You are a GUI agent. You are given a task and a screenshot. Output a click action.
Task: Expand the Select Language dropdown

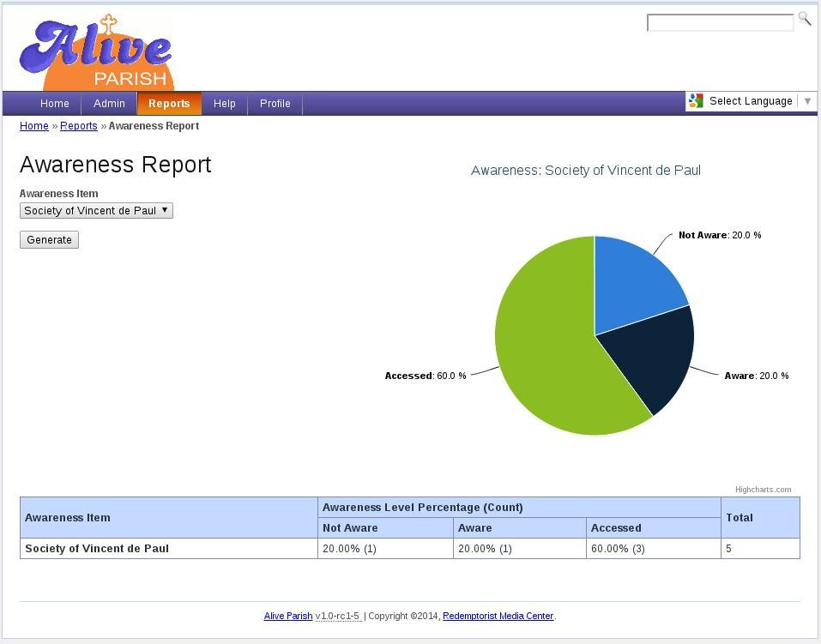pyautogui.click(x=750, y=100)
